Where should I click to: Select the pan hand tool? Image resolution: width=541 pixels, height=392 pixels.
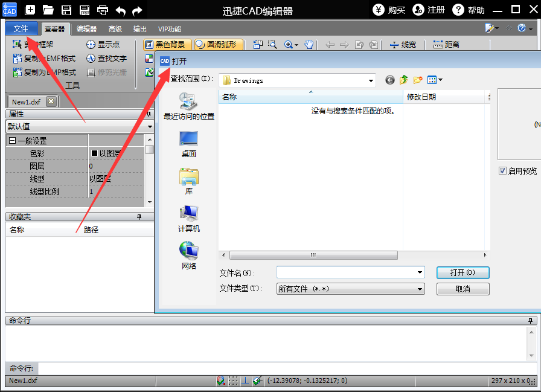[x=309, y=45]
